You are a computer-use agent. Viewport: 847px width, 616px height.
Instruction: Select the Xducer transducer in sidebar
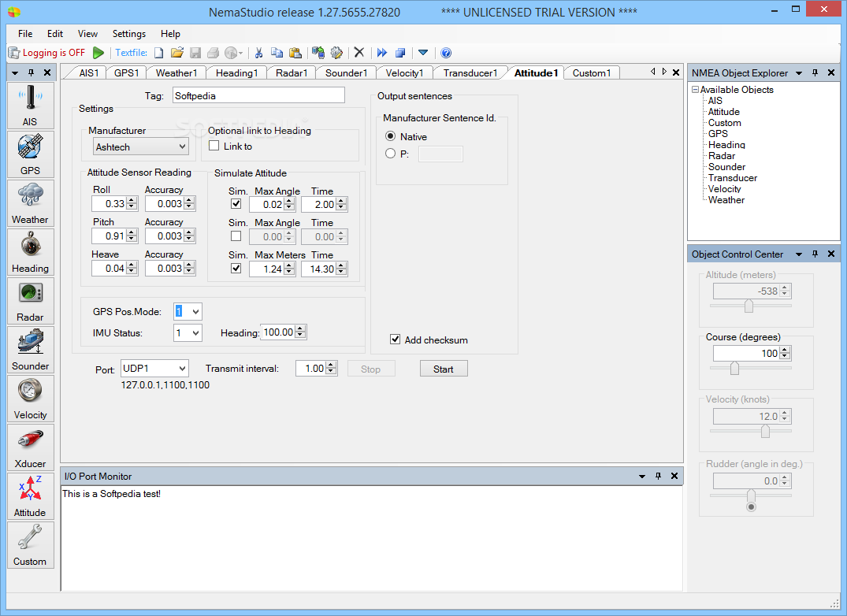tap(30, 447)
